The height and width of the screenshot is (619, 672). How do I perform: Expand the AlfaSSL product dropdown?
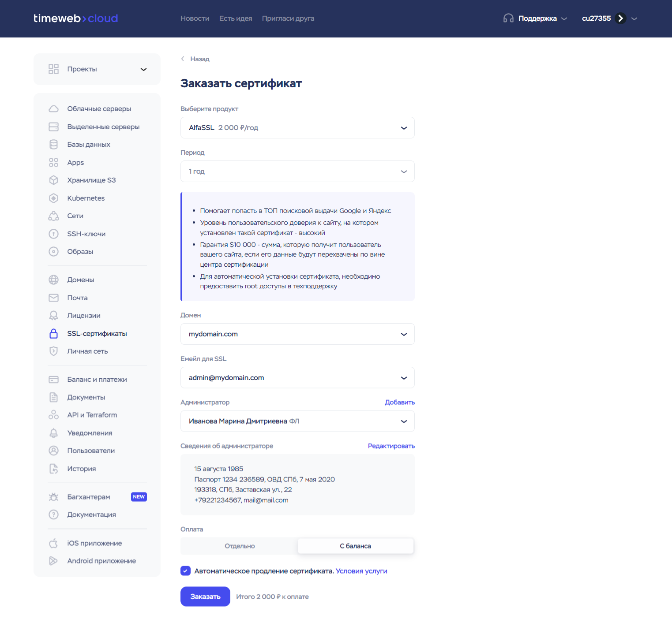[297, 128]
